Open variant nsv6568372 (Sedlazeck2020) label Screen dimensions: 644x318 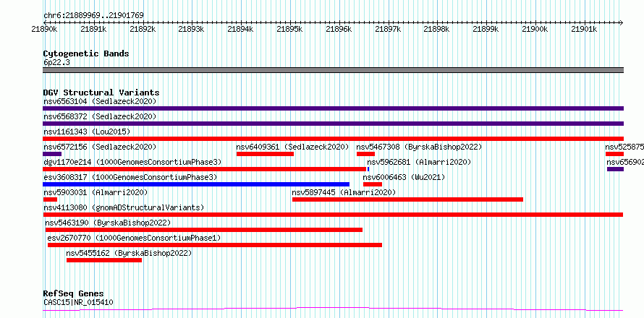100,116
